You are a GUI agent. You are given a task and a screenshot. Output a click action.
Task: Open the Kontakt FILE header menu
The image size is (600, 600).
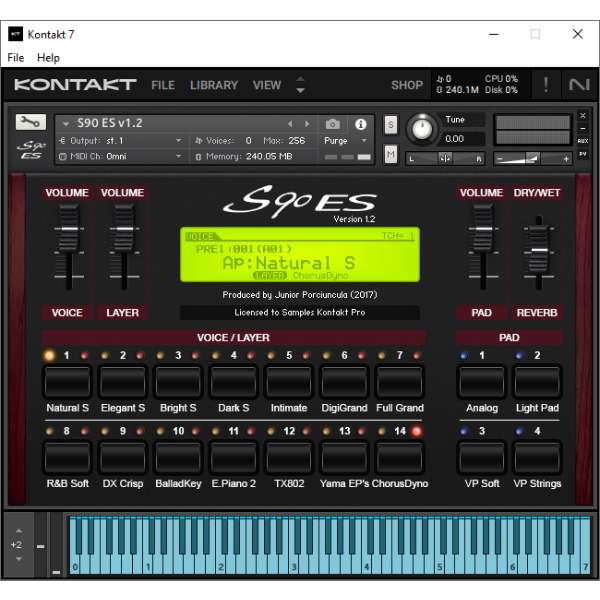pos(163,85)
